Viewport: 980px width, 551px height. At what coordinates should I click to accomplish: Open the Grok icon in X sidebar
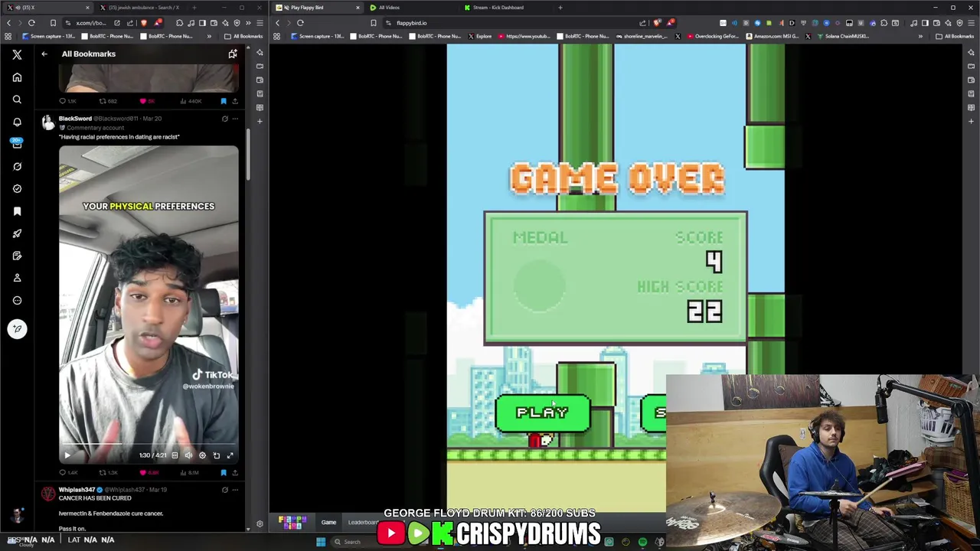pyautogui.click(x=17, y=166)
